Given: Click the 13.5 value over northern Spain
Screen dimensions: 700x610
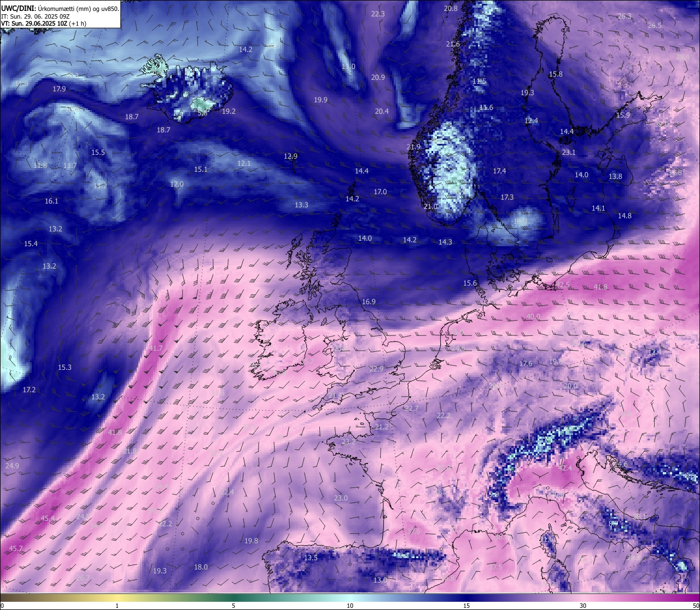Looking at the screenshot, I should (x=311, y=557).
